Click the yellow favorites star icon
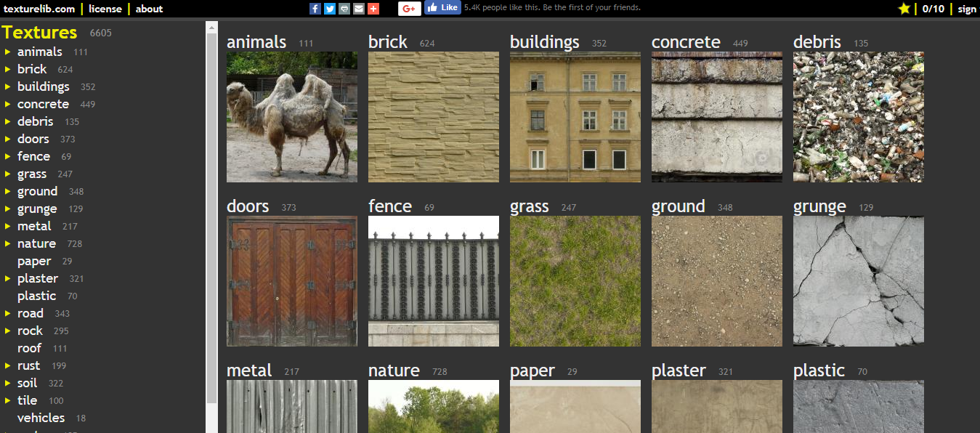980x433 pixels. (904, 9)
